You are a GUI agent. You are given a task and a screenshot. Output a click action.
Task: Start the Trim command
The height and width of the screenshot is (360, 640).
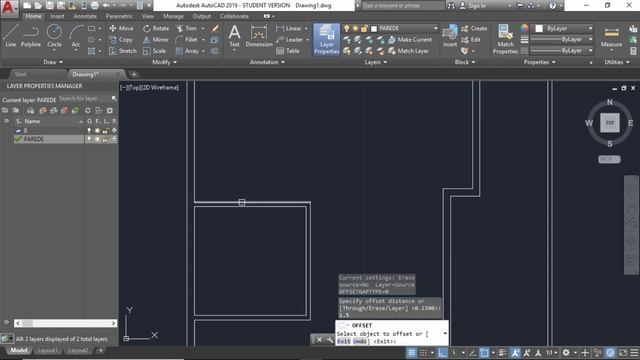187,29
